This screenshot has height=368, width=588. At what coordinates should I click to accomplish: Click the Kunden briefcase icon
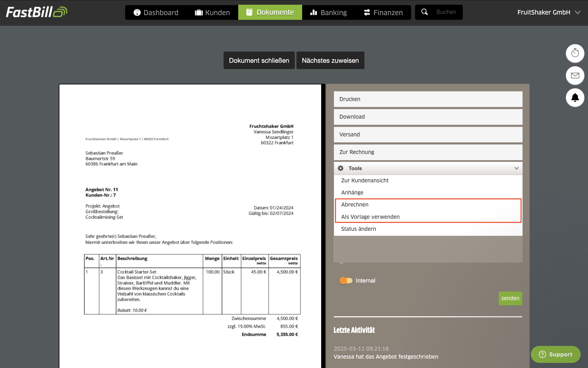point(198,12)
